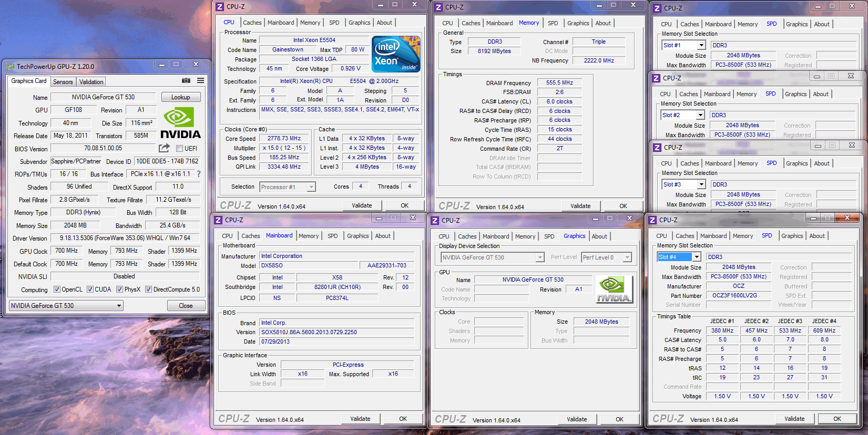Toggle the DirectCompute 5.0 checkbox

(x=148, y=289)
